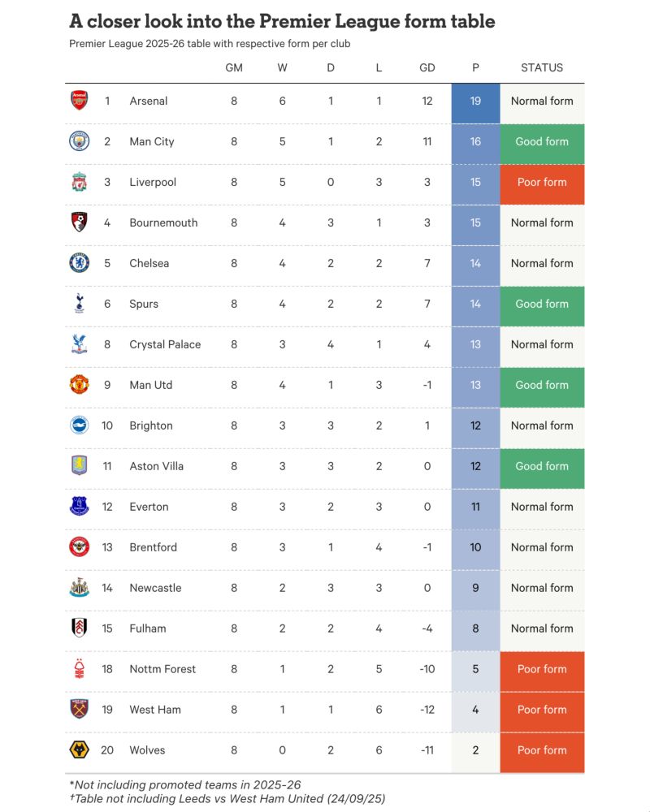Select the GM column header
This screenshot has height=812, width=650.
point(234,68)
